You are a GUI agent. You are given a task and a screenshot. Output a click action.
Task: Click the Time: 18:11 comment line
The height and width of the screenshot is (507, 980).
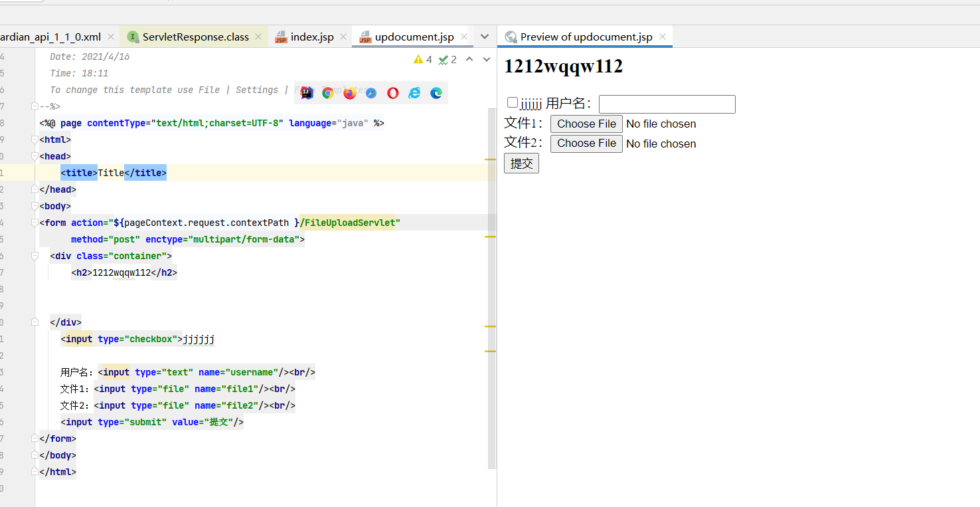tap(79, 73)
